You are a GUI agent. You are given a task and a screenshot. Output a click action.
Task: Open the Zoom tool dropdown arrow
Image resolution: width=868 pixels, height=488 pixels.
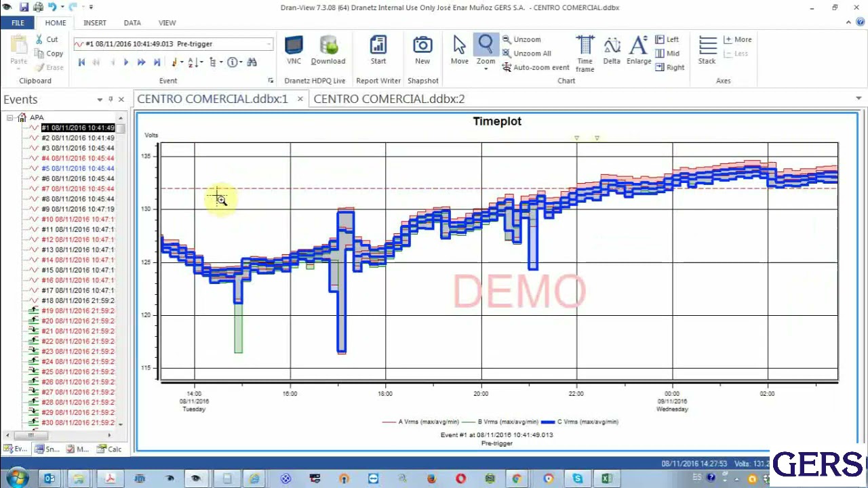(x=486, y=69)
